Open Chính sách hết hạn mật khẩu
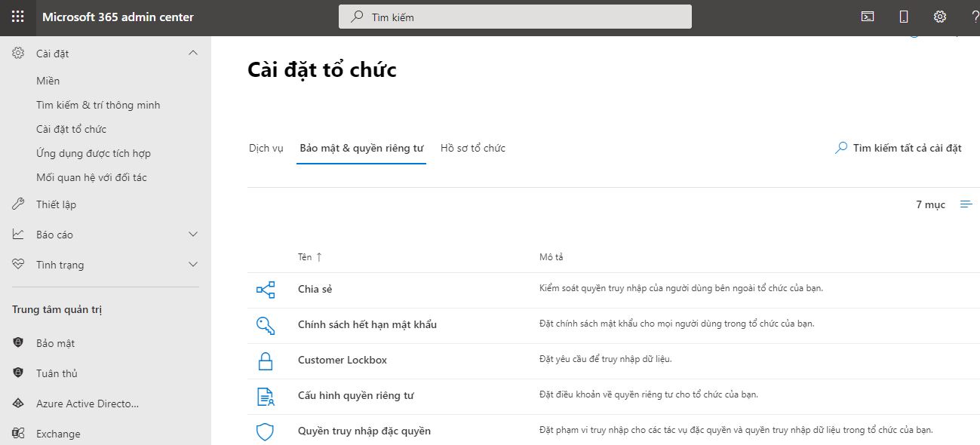This screenshot has width=980, height=445. coord(367,325)
